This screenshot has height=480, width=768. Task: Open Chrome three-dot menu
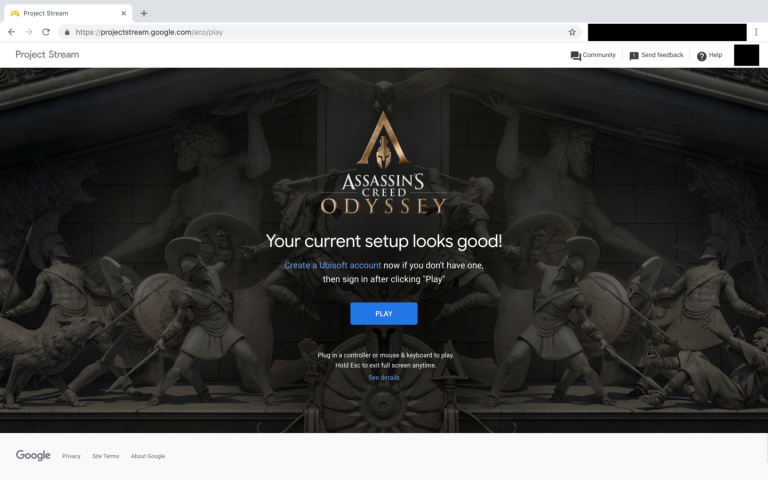coord(756,32)
